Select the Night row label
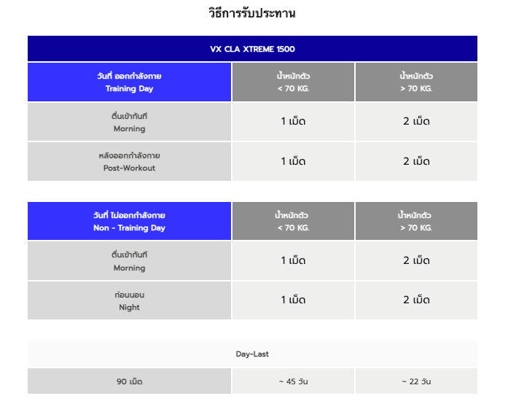This screenshot has height=420, width=508. click(x=129, y=300)
